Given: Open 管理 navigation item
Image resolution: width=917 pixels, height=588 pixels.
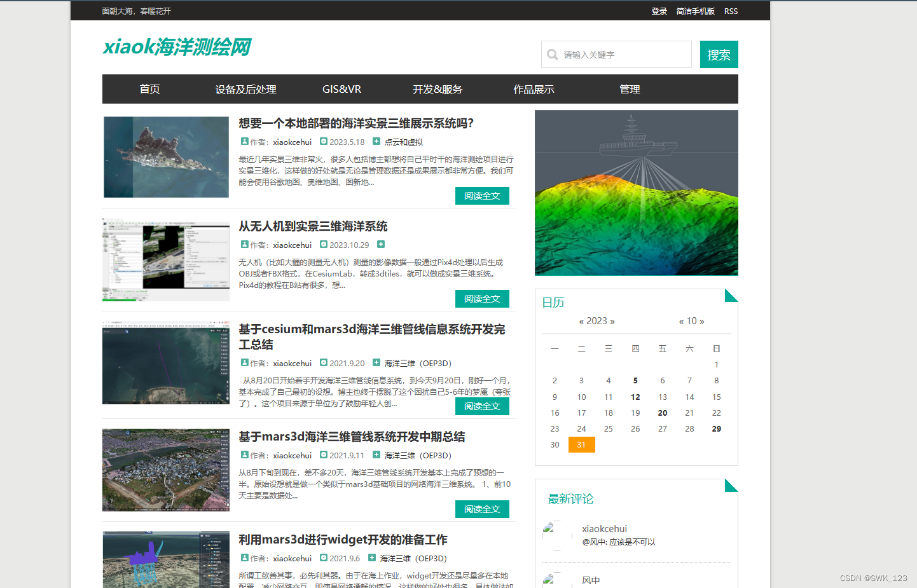Looking at the screenshot, I should click(x=630, y=90).
